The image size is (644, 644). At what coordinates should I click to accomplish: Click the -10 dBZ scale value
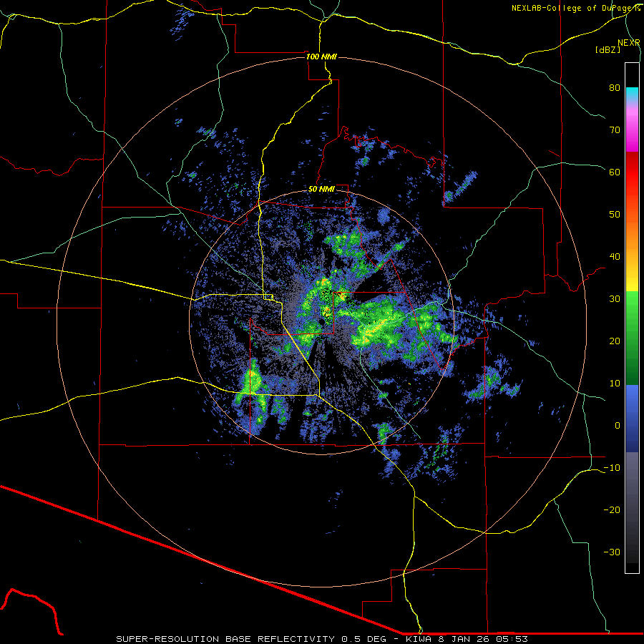coord(612,468)
